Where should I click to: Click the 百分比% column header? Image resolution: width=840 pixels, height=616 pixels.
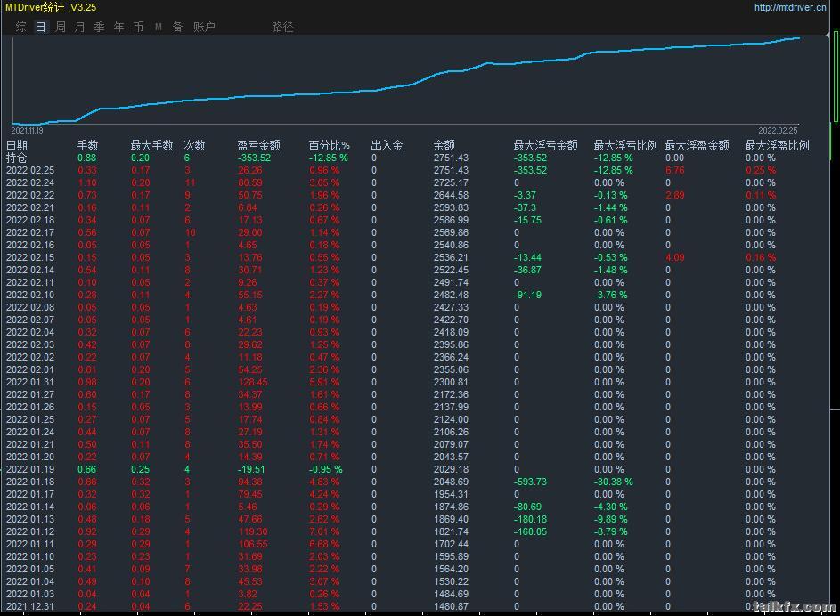point(329,145)
